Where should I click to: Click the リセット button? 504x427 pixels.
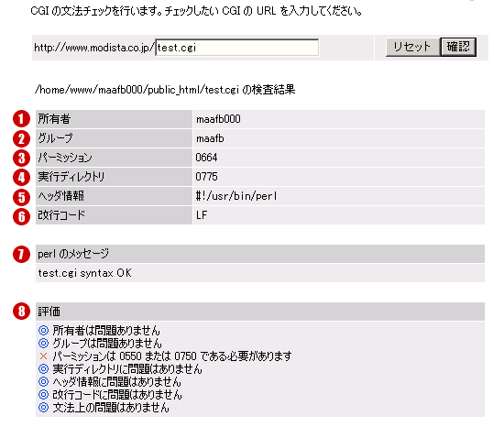(412, 47)
